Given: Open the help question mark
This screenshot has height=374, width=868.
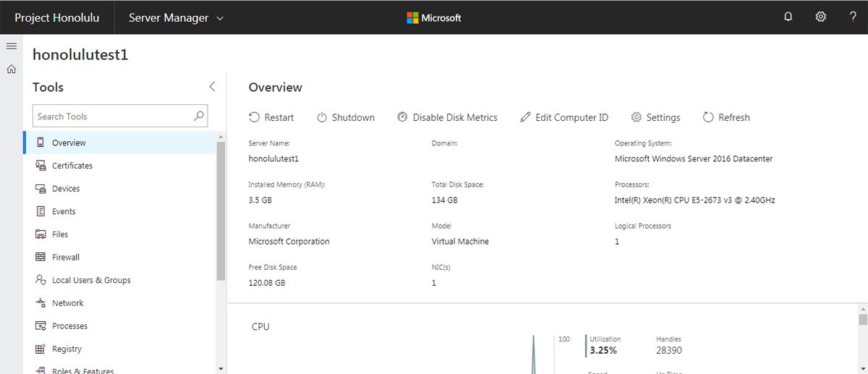Looking at the screenshot, I should 853,17.
